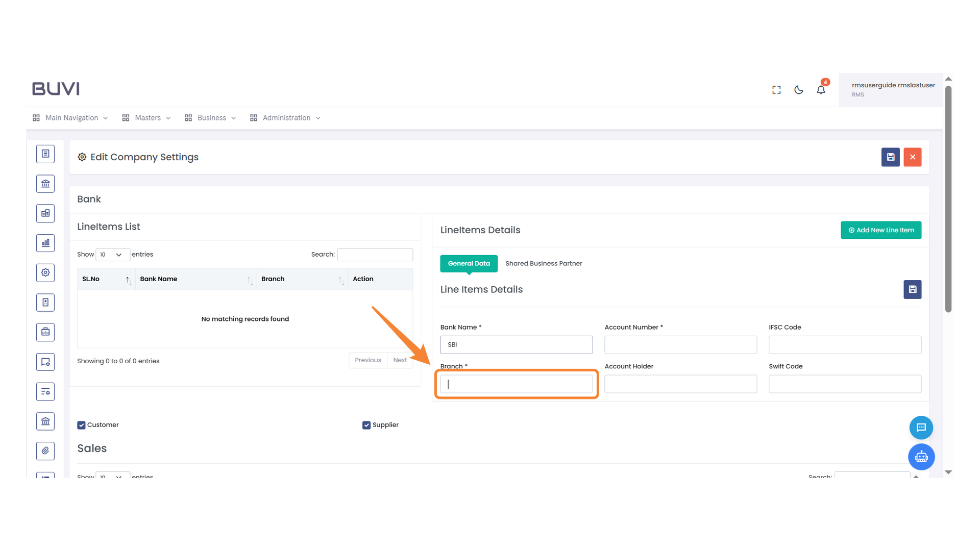980x551 pixels.
Task: Open the settings gear icon in the sidebar
Action: (45, 272)
